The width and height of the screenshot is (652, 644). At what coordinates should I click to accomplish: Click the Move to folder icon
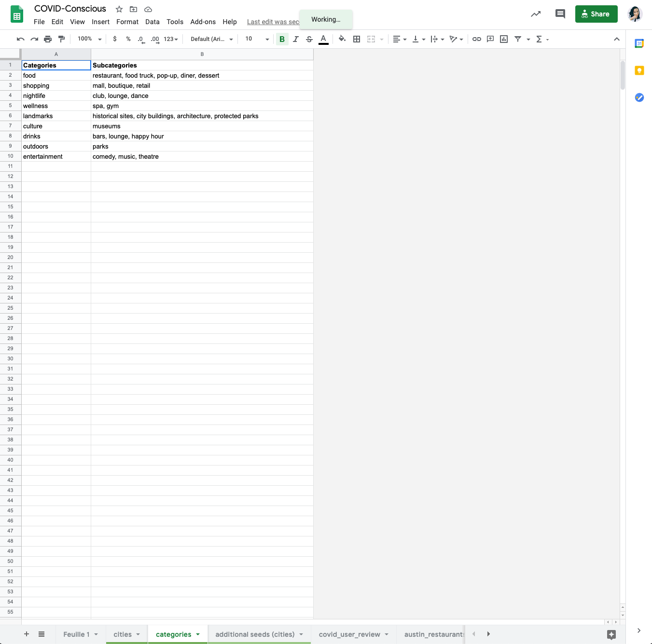[x=134, y=9]
